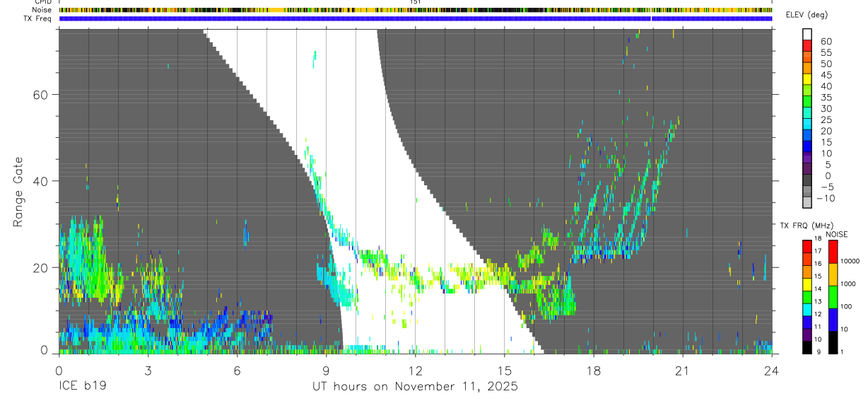The width and height of the screenshot is (868, 401).
Task: Click the black bottom segment of NOISE bar
Action: point(833,342)
